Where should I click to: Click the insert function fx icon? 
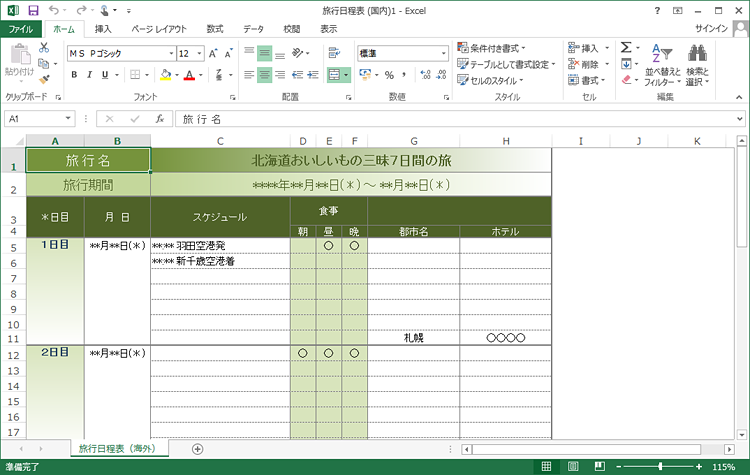tap(160, 119)
